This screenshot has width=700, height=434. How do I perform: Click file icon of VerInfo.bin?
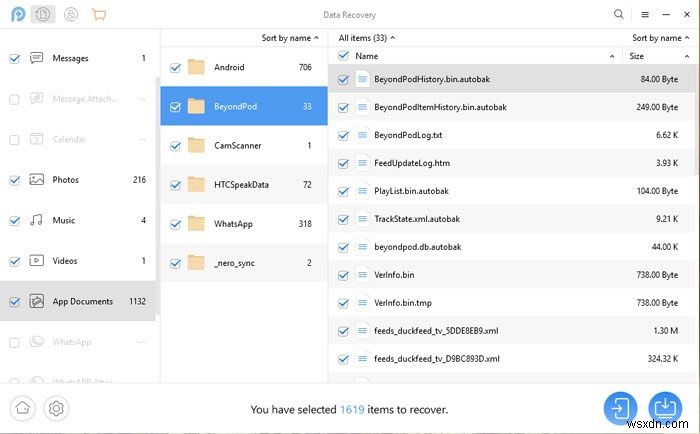point(362,275)
